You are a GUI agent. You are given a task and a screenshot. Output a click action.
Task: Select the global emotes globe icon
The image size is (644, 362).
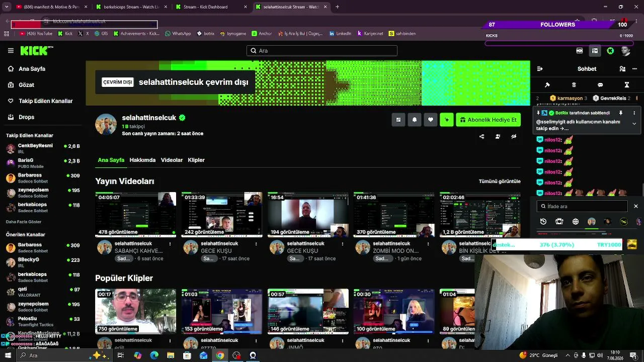(x=576, y=221)
